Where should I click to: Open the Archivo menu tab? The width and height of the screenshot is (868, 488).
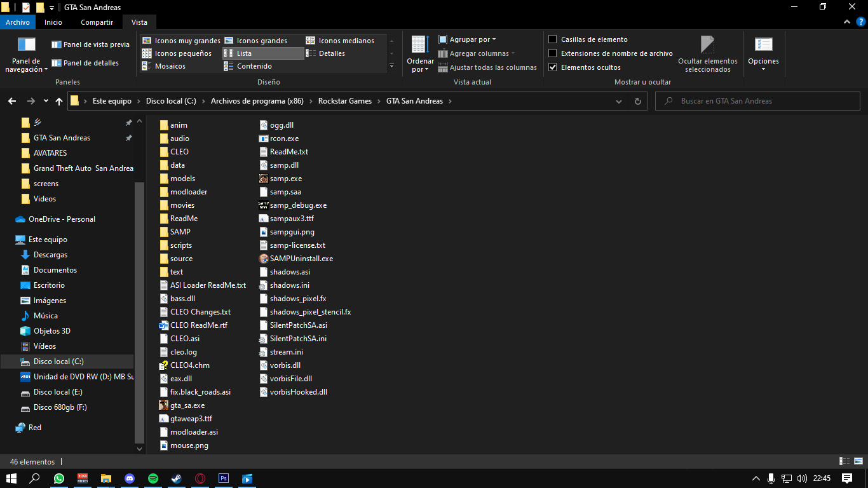(18, 22)
